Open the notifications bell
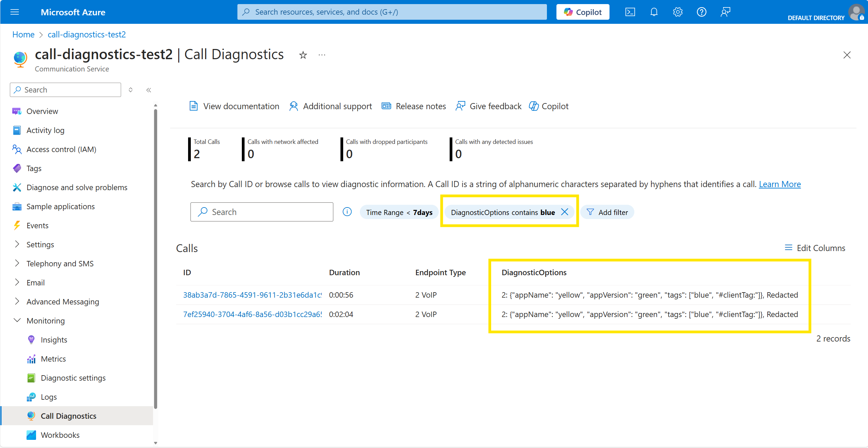Image resolution: width=868 pixels, height=448 pixels. 654,12
